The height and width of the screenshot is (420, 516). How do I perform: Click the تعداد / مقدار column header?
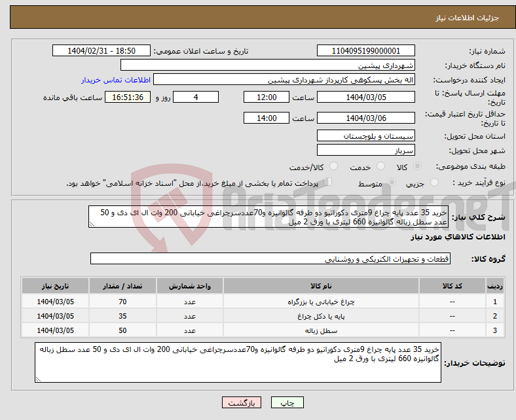122,286
